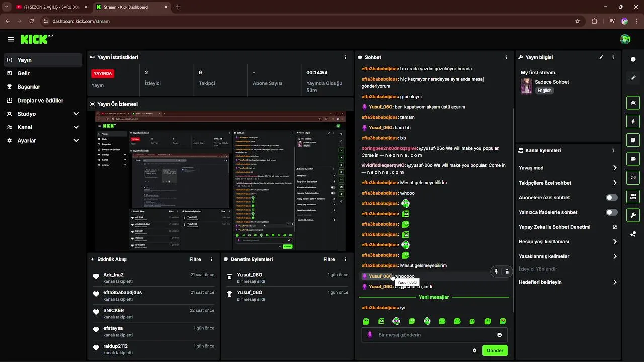The height and width of the screenshot is (362, 644).
Task: Open a new Chrome tab
Action: (x=178, y=7)
